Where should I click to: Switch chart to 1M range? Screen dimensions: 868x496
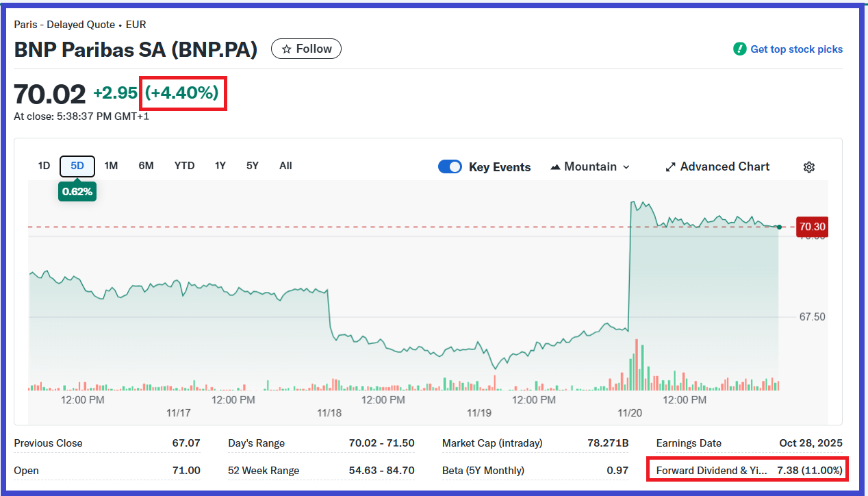[x=111, y=166]
